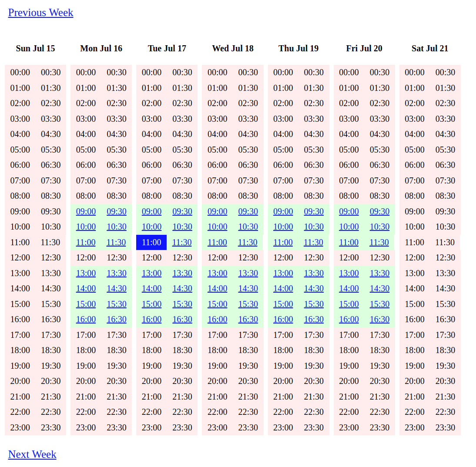Go to the Previous Week
Image resolution: width=476 pixels, height=467 pixels.
(x=40, y=13)
